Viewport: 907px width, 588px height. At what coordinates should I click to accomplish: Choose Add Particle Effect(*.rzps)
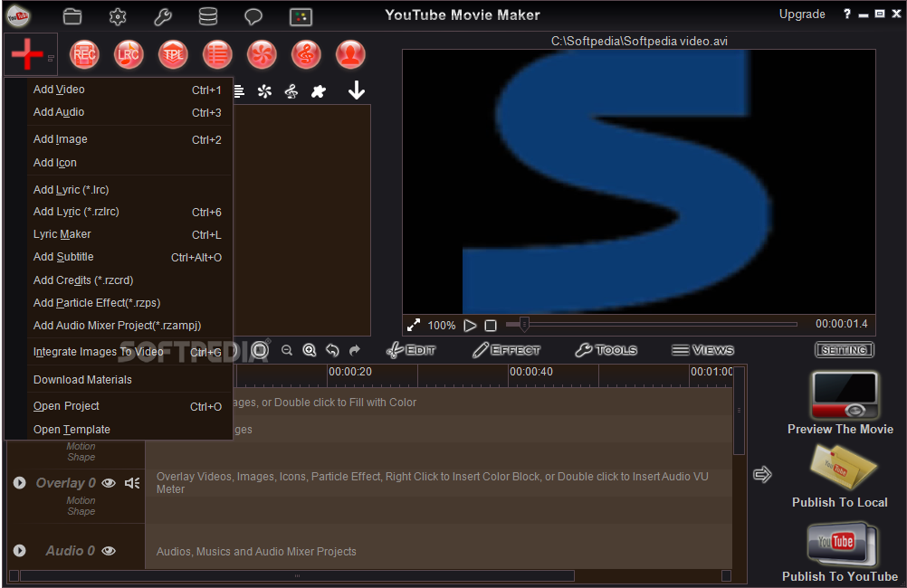pyautogui.click(x=129, y=303)
